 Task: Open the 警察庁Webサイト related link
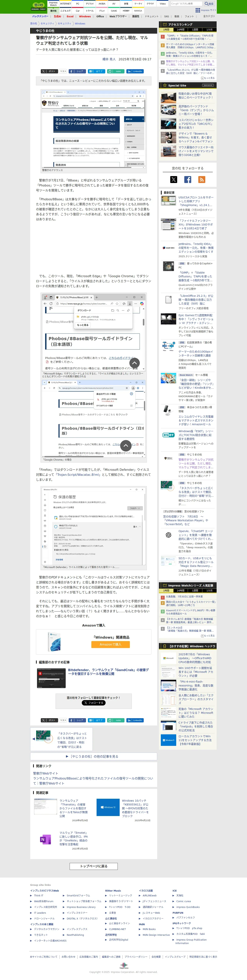[x=46, y=773]
